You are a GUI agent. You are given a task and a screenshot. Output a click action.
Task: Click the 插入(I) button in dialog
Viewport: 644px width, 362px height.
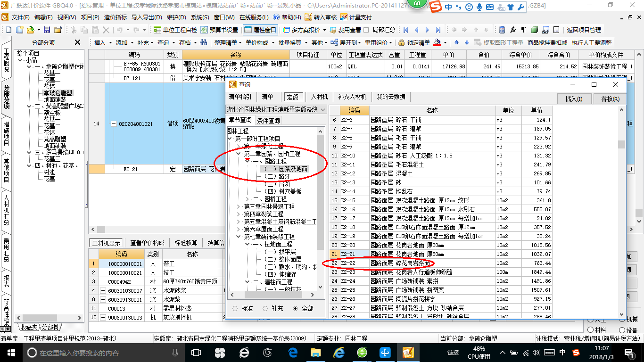pyautogui.click(x=574, y=99)
